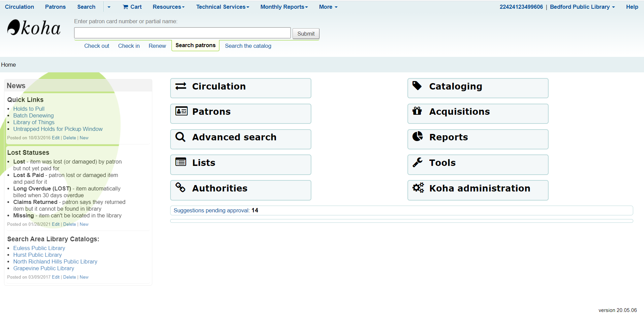Open the Holds to Pull link
644x318 pixels.
pos(29,109)
